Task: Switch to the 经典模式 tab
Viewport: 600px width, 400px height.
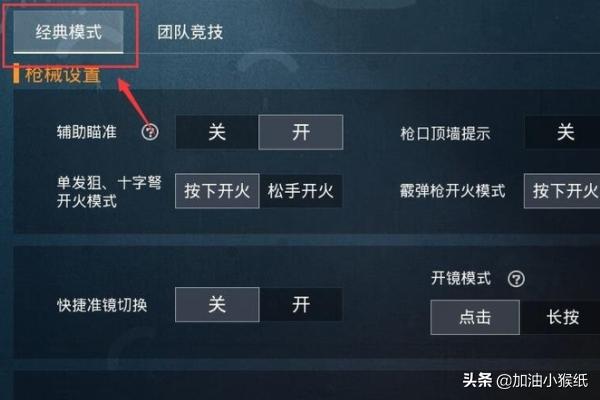Action: pyautogui.click(x=69, y=32)
